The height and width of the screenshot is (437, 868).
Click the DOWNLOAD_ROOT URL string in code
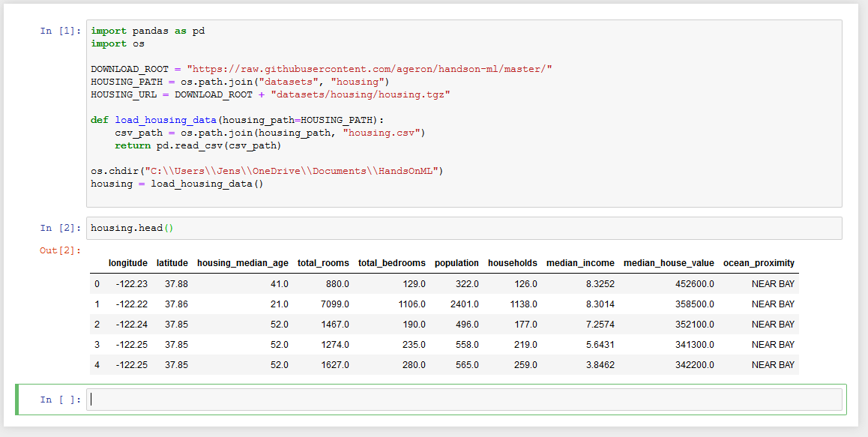click(370, 69)
